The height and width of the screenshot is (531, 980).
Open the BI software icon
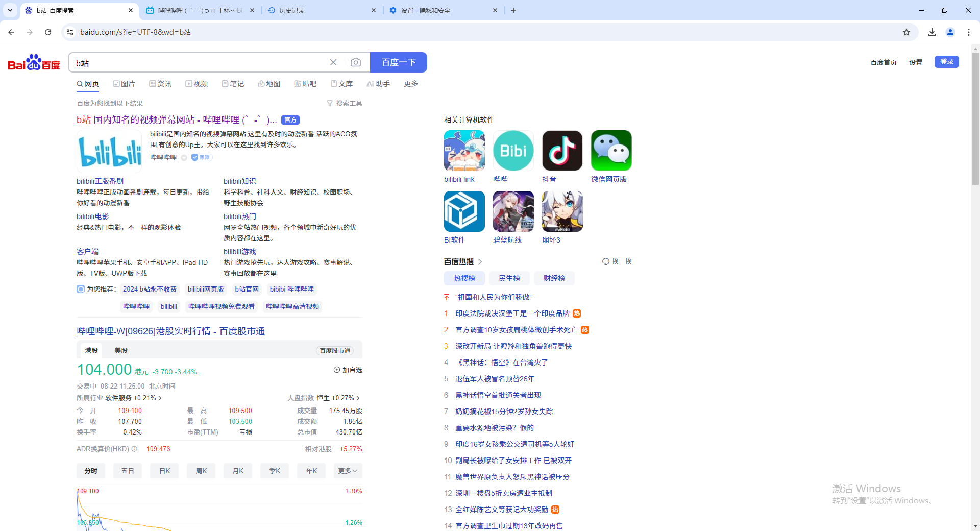coord(464,211)
